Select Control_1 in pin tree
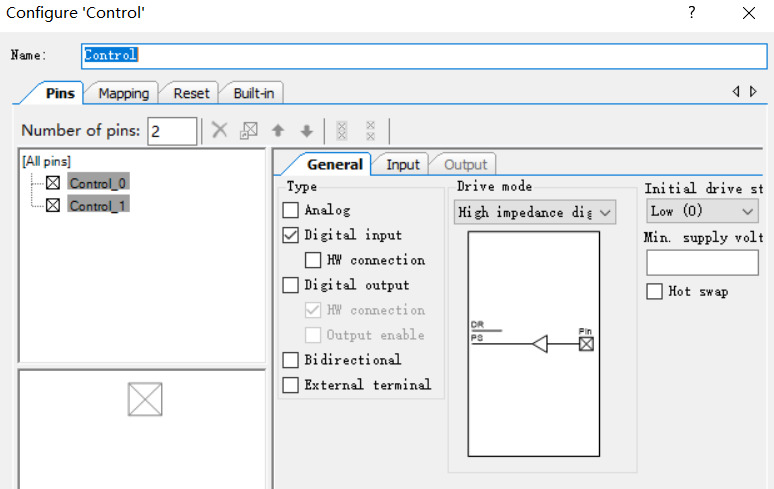This screenshot has height=489, width=774. [98, 206]
